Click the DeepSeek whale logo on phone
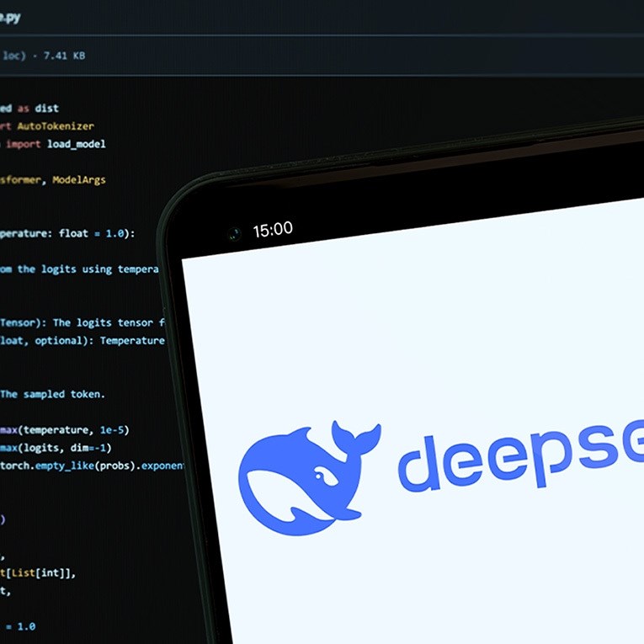This screenshot has height=644, width=644. [x=309, y=478]
